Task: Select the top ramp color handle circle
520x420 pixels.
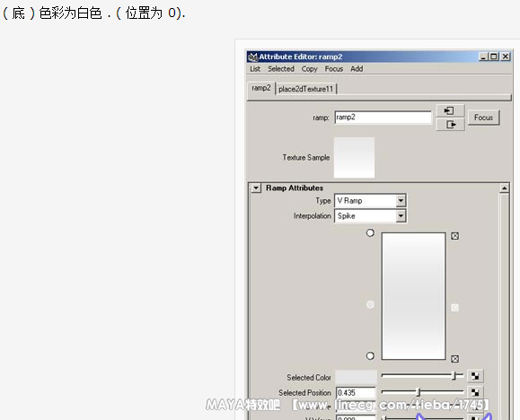Action: point(370,233)
